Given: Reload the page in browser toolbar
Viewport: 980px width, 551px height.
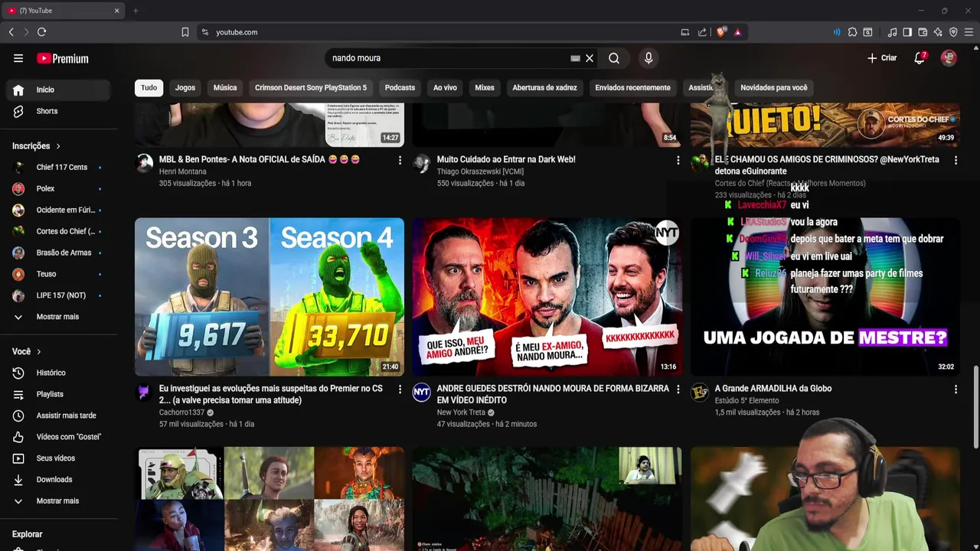Looking at the screenshot, I should (41, 32).
